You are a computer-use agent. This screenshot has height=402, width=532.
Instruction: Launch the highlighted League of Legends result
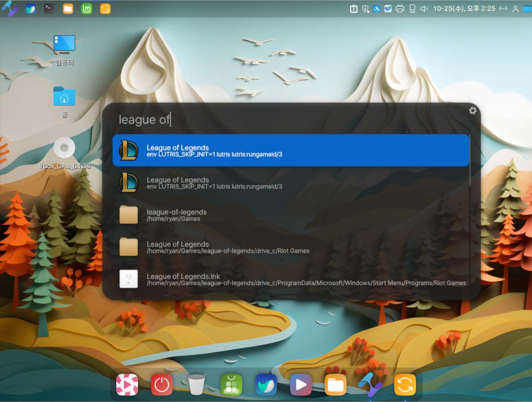(291, 150)
